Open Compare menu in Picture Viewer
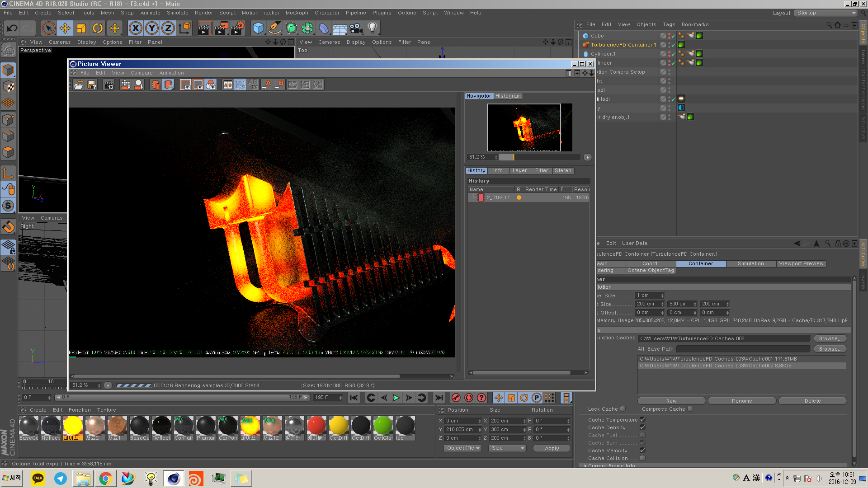 (142, 73)
